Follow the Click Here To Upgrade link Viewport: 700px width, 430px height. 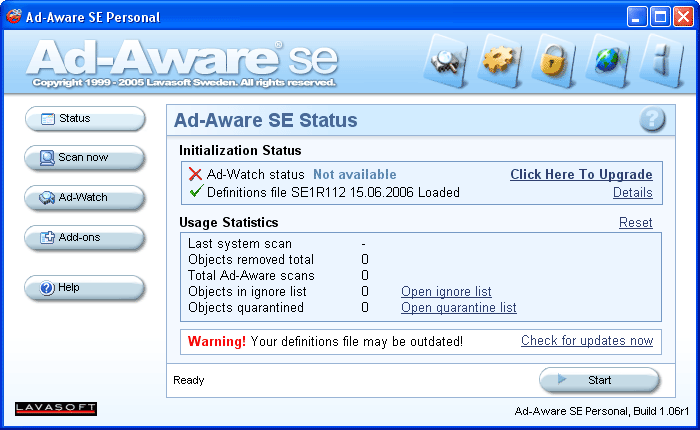(581, 174)
